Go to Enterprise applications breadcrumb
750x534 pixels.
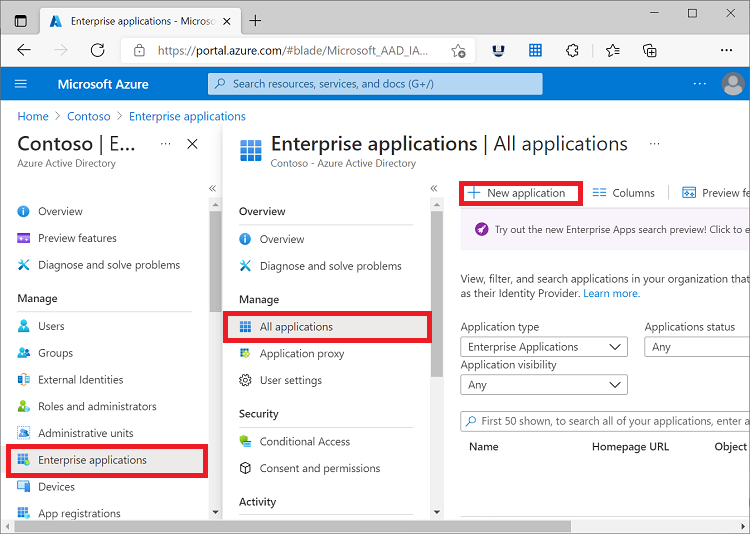pyautogui.click(x=187, y=116)
